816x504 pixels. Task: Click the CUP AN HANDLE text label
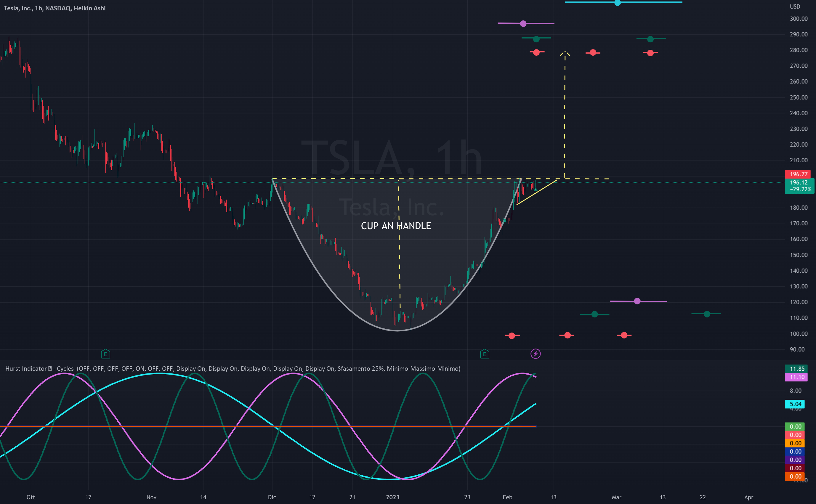(x=396, y=226)
